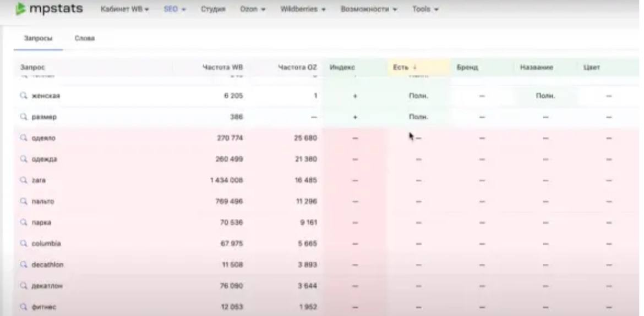Click the zara query text
Viewport: 644px width, 316px height.
[39, 180]
